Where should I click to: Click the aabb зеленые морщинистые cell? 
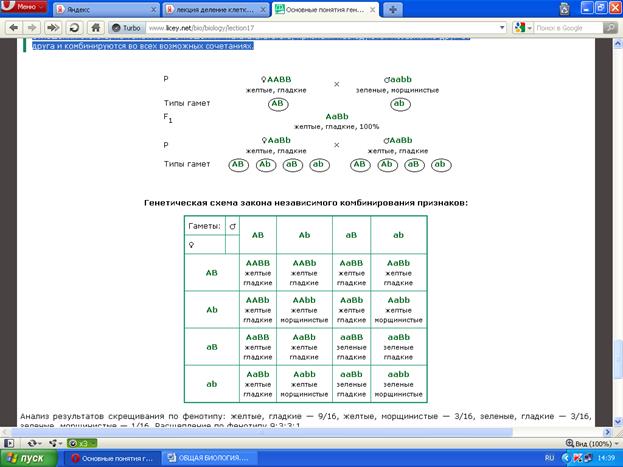399,384
